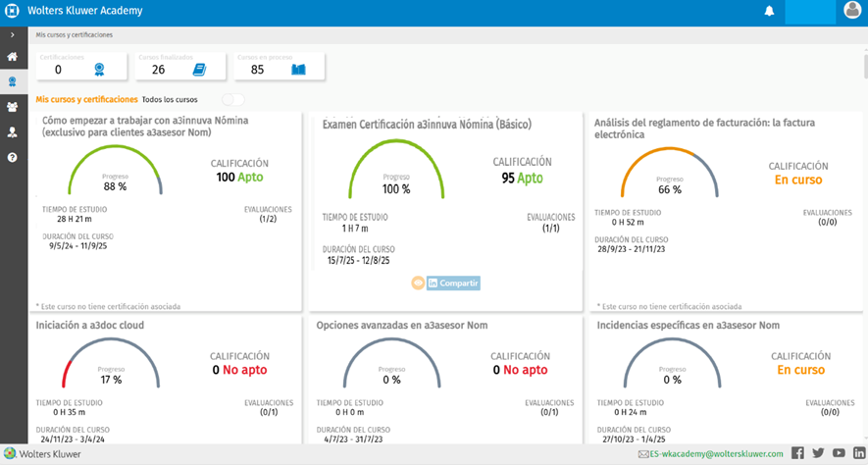Open Incidencias específicas en a3asesor Nom course
Viewport: 868px width, 465px height.
[689, 326]
